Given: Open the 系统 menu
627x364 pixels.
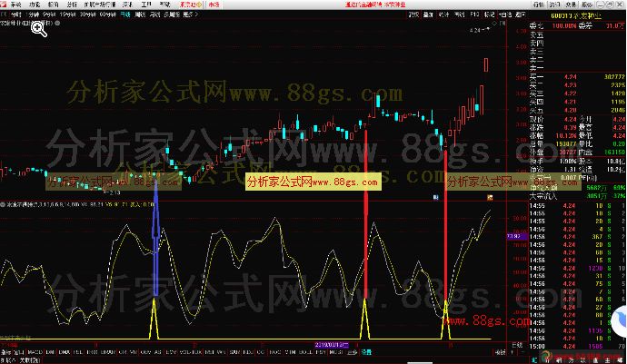Looking at the screenshot, I should [15, 5].
